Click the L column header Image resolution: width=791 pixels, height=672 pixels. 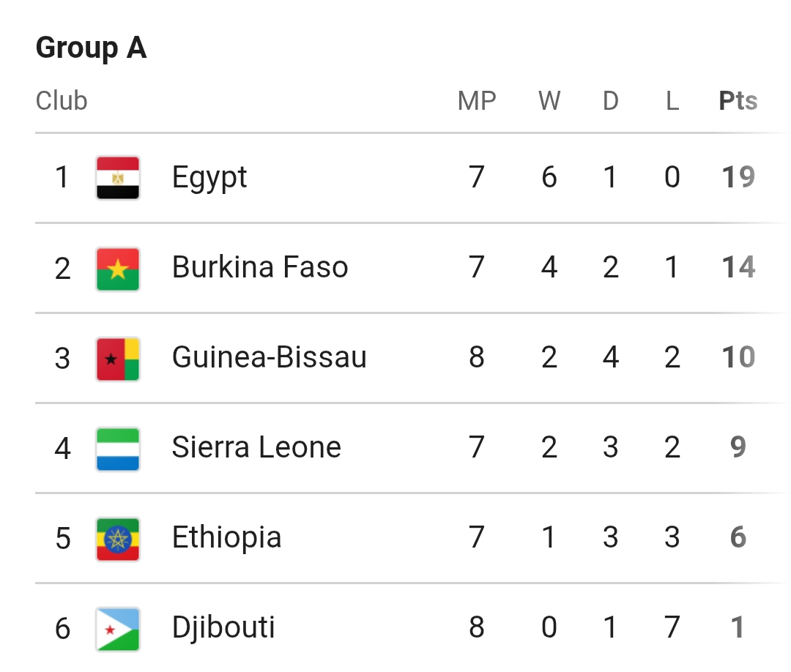tap(672, 101)
